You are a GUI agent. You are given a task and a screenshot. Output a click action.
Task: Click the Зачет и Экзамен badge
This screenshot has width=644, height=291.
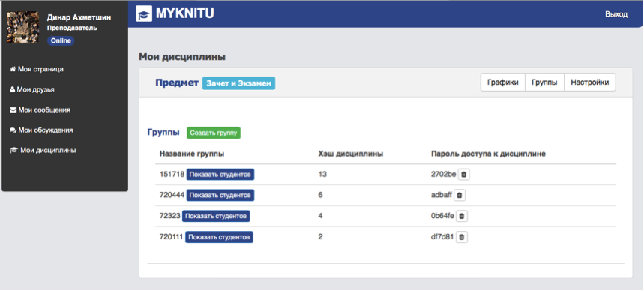pyautogui.click(x=238, y=83)
